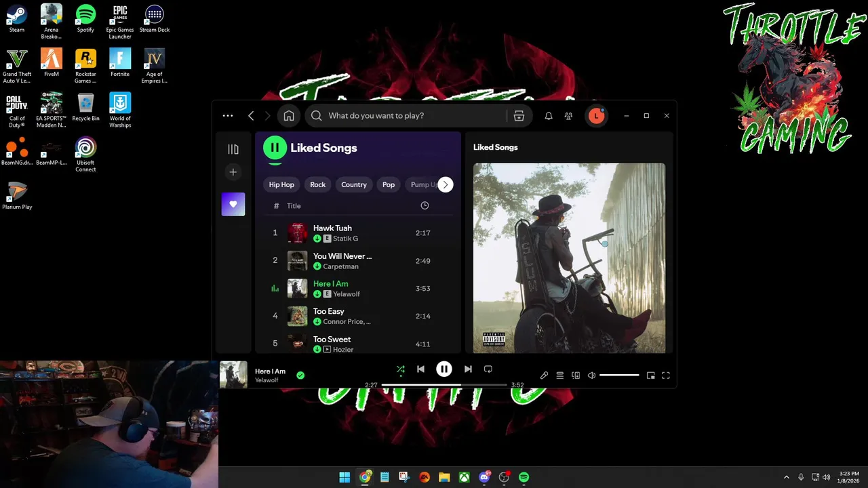The height and width of the screenshot is (488, 868).
Task: Open Epic Games Launcher desktop shortcut
Action: 120,22
